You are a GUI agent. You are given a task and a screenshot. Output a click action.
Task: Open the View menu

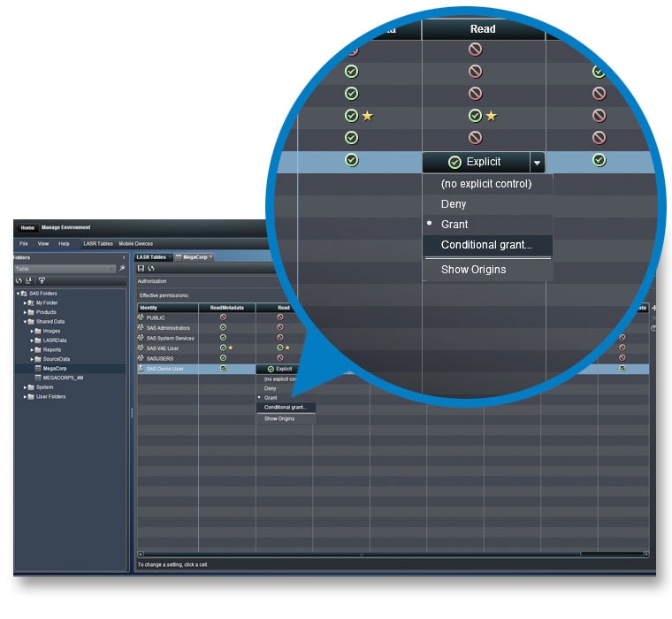click(x=43, y=243)
